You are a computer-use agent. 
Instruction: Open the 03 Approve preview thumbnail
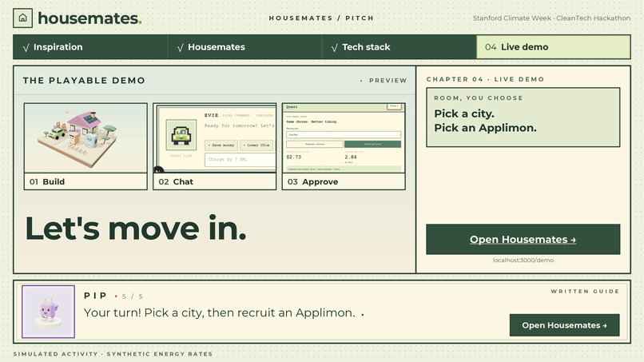pos(344,146)
